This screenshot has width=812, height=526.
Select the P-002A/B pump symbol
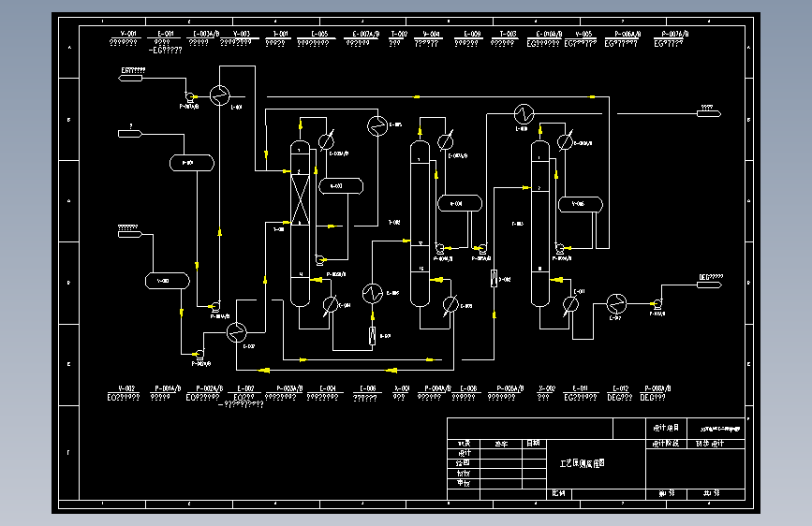pos(199,355)
